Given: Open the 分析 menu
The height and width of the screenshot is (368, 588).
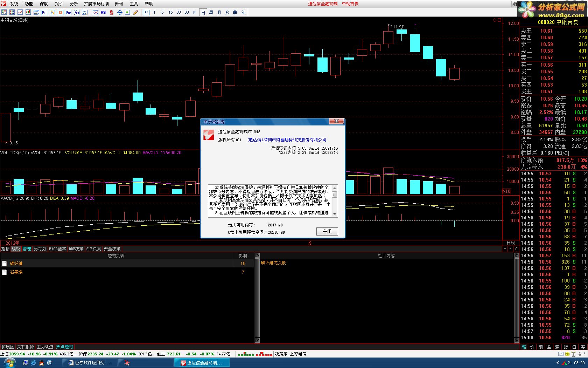Looking at the screenshot, I should coord(74,4).
